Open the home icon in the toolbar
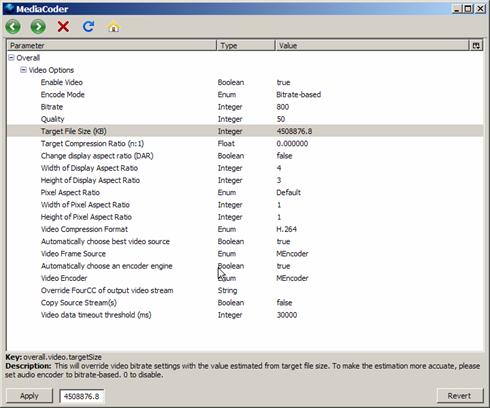The width and height of the screenshot is (490, 408). click(113, 27)
